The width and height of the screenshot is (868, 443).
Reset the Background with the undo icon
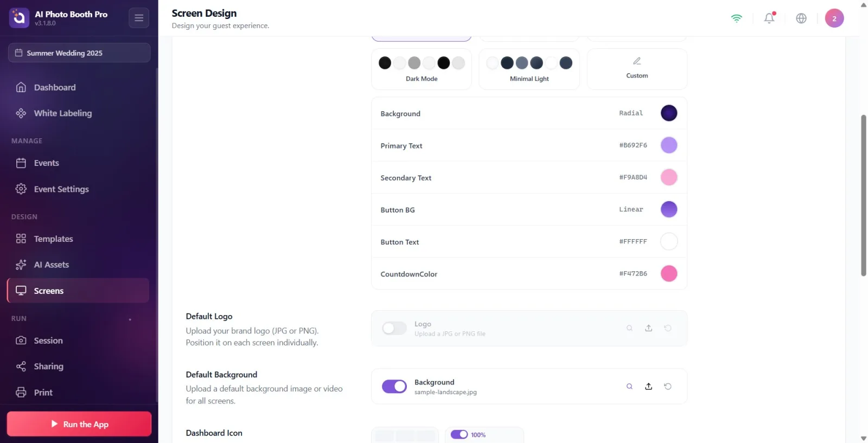tap(668, 387)
